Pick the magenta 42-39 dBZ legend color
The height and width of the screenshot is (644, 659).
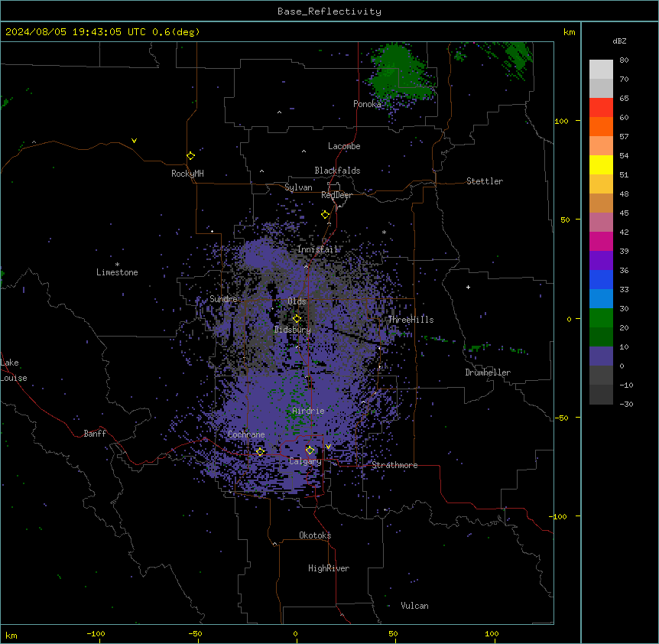(x=601, y=241)
